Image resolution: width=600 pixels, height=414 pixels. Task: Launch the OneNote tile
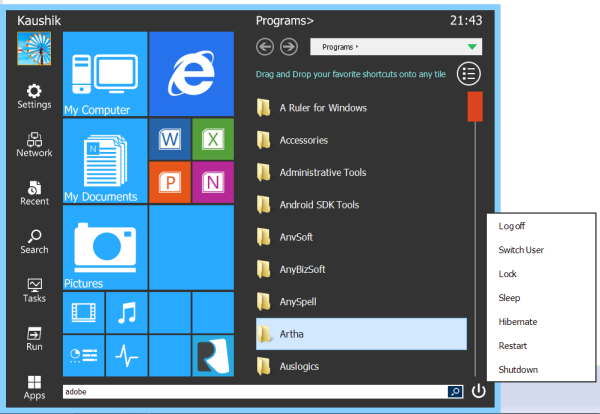[x=213, y=182]
